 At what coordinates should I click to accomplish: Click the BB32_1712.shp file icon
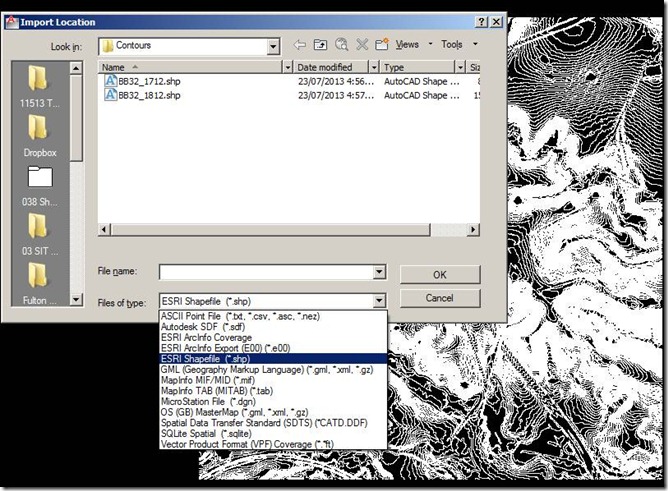[110, 81]
